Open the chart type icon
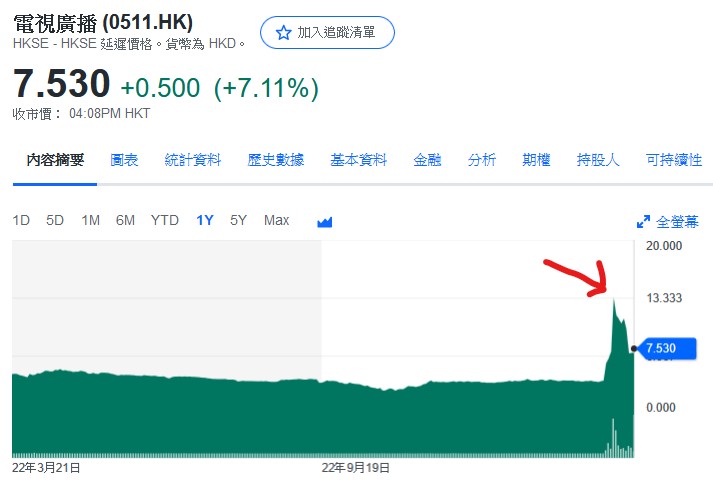The width and height of the screenshot is (713, 496). [324, 221]
